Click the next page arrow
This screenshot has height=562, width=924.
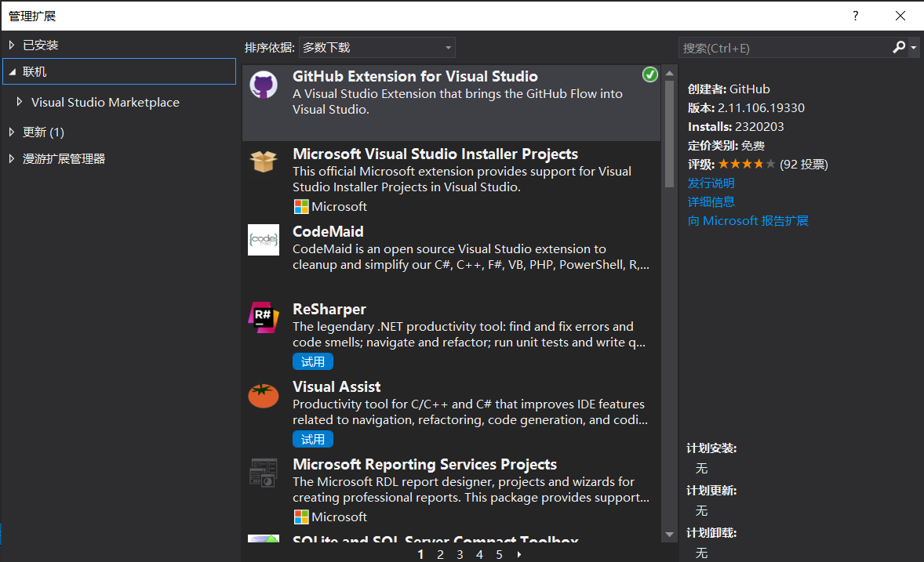coord(519,554)
